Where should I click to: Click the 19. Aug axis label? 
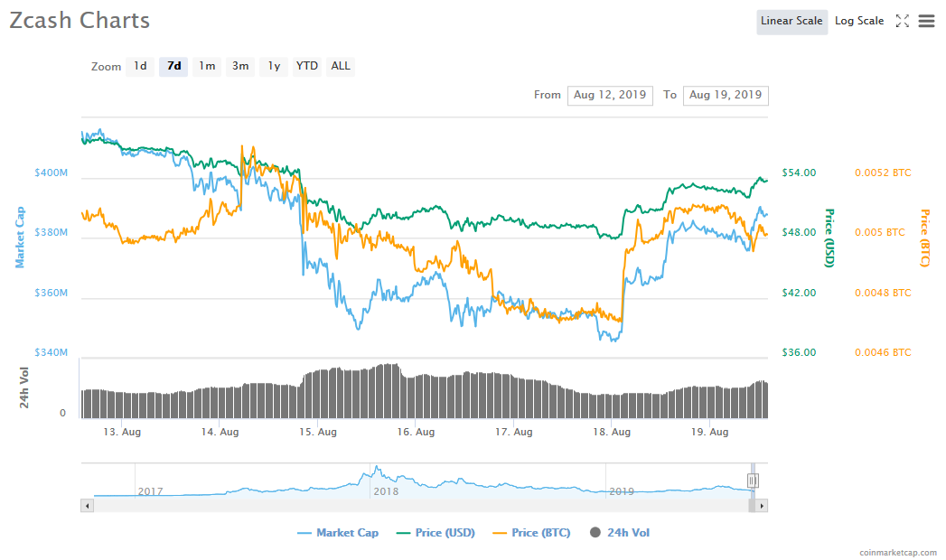[x=709, y=432]
